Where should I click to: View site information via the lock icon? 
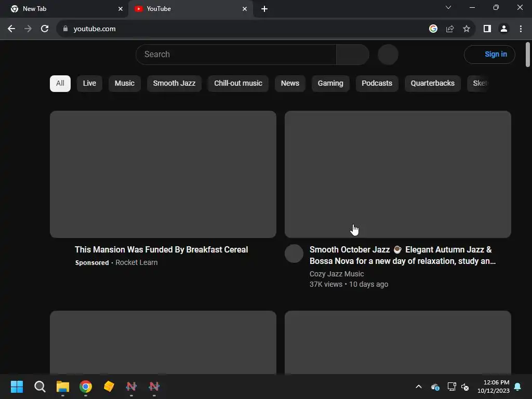pos(65,29)
